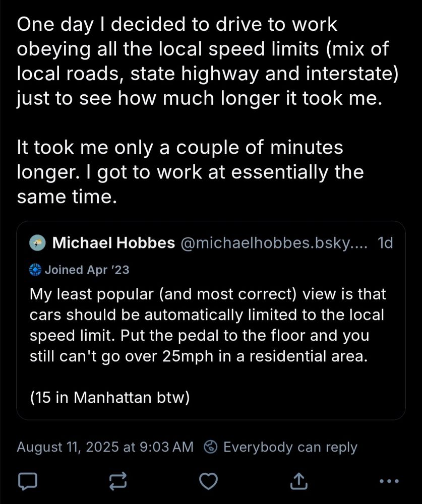Open more options with the ellipsis icon

click(x=388, y=482)
